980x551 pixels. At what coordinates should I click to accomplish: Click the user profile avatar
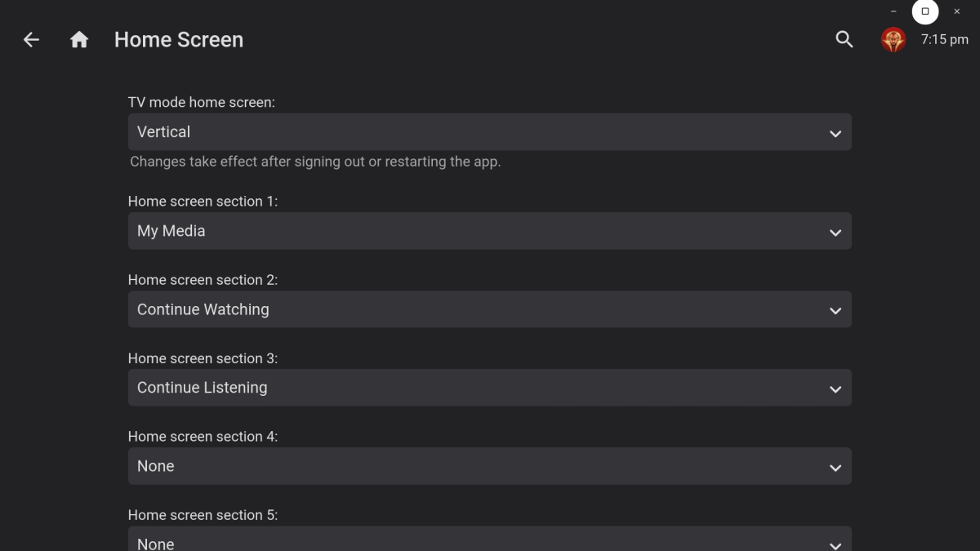click(893, 39)
